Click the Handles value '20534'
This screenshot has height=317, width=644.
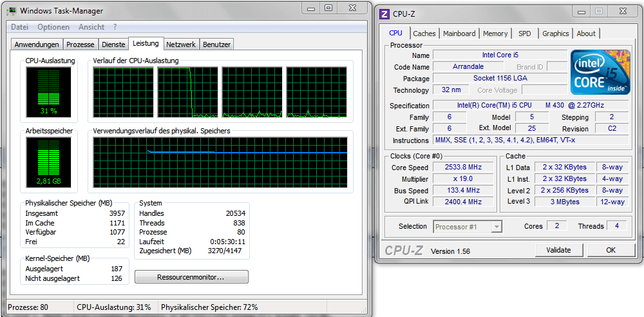[x=235, y=213]
